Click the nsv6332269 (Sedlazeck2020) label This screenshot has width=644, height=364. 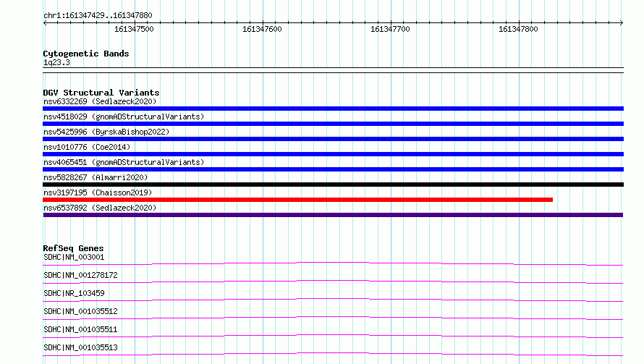pyautogui.click(x=100, y=101)
